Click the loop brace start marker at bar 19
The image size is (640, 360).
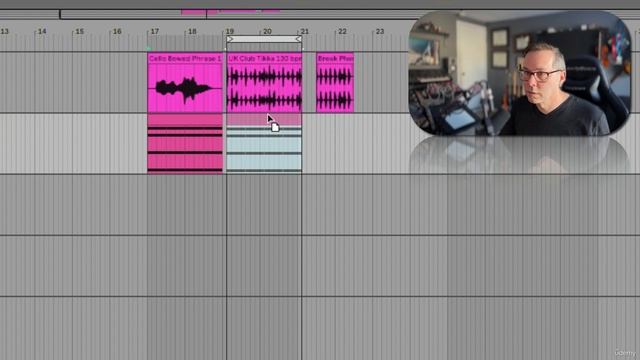click(x=230, y=39)
